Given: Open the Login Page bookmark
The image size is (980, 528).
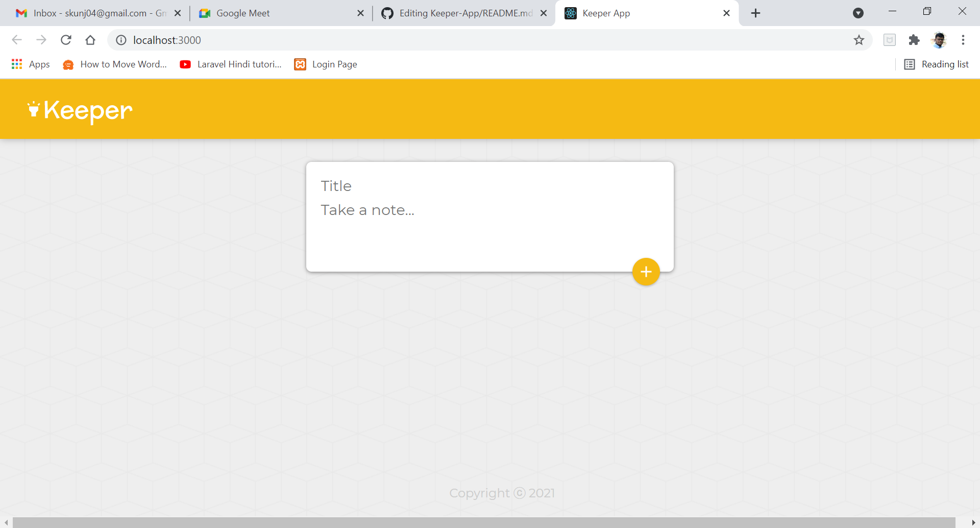Looking at the screenshot, I should (326, 64).
